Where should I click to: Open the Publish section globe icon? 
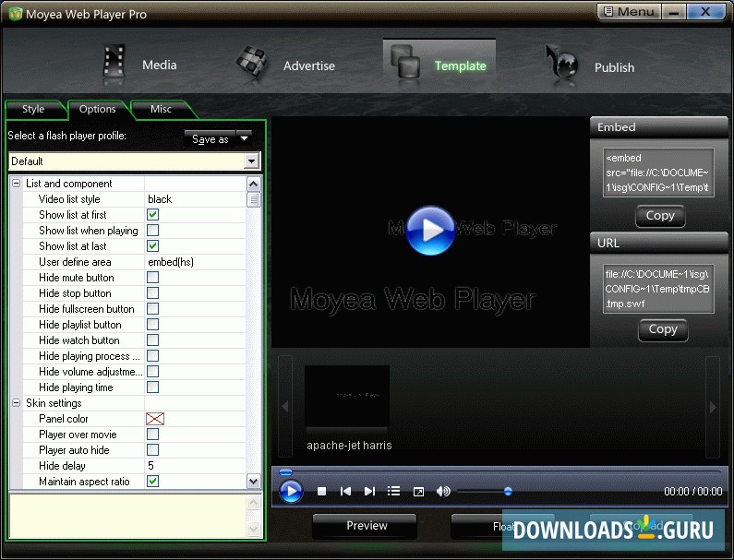[x=561, y=62]
